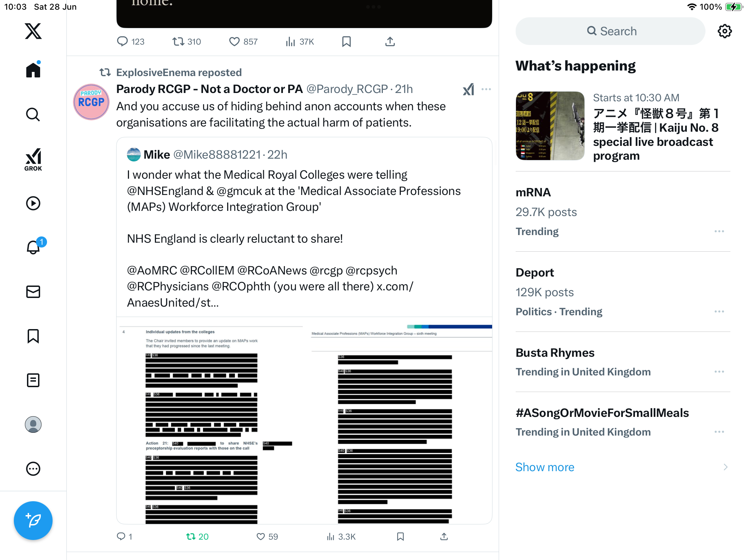
Task: Open the redacted document image
Action: [304, 420]
